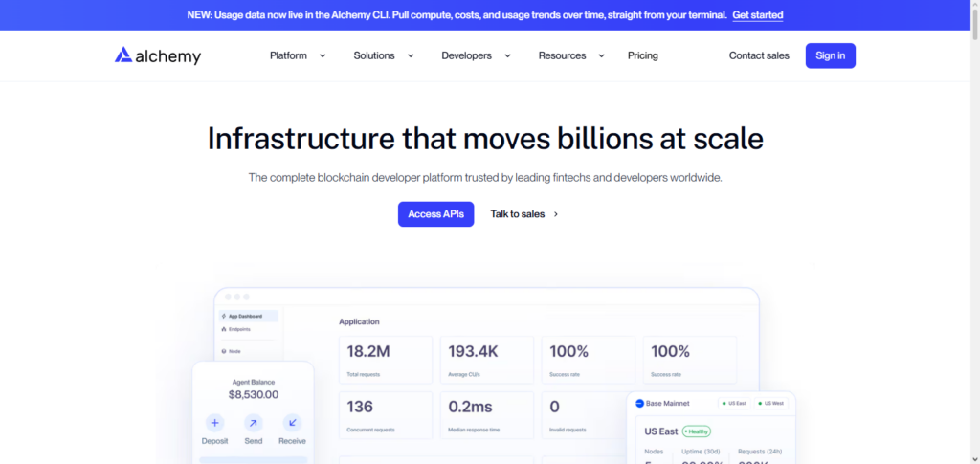Click the 18.2M Total requests card

point(386,360)
